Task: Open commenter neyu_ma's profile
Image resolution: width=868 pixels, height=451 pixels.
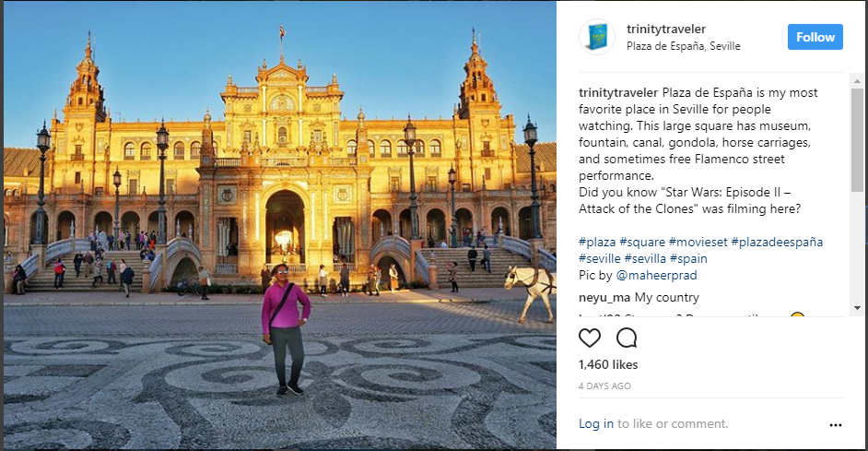Action: click(604, 298)
